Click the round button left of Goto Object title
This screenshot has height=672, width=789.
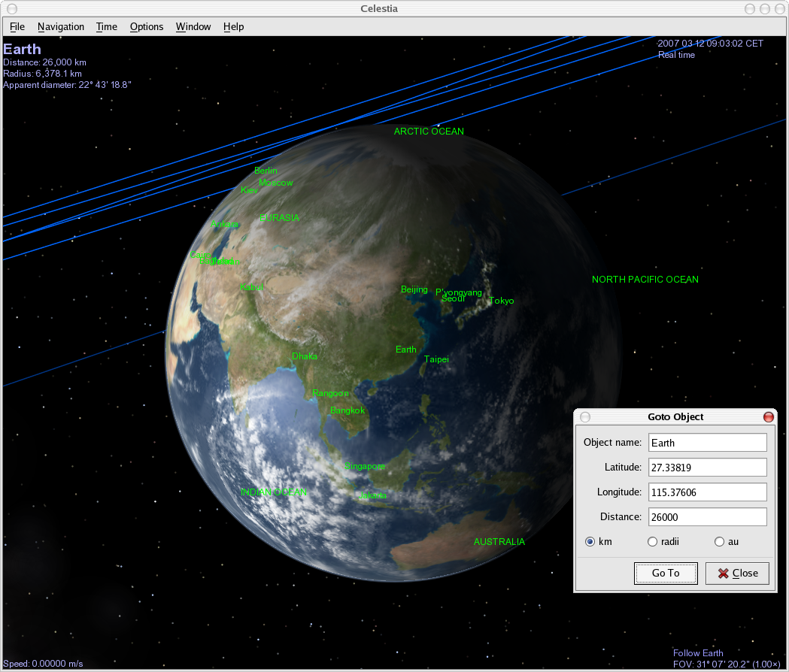coord(584,417)
